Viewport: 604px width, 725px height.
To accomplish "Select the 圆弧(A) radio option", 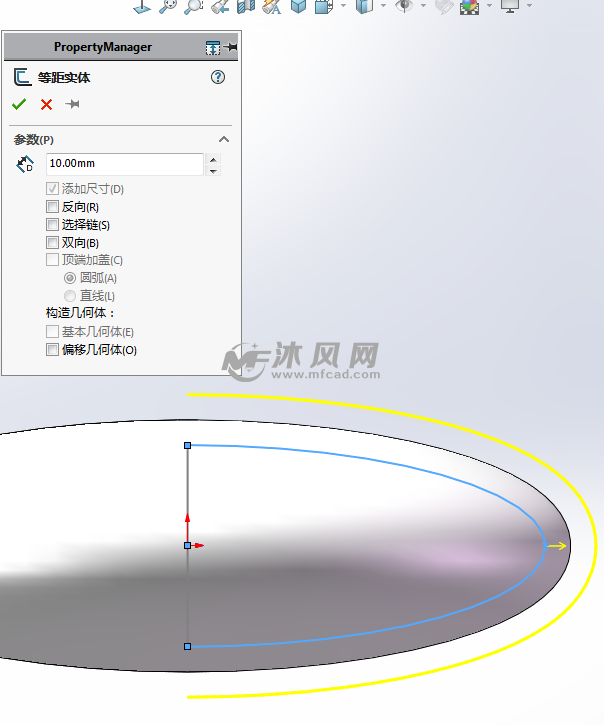I will coord(70,278).
